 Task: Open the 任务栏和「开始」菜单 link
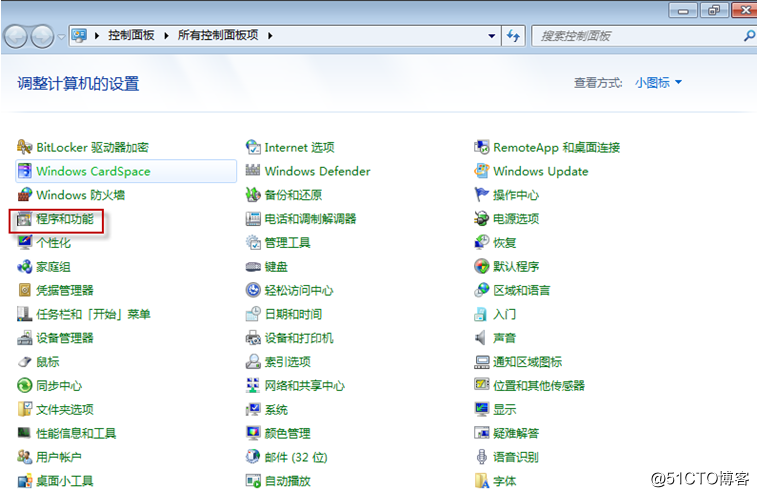pos(93,314)
